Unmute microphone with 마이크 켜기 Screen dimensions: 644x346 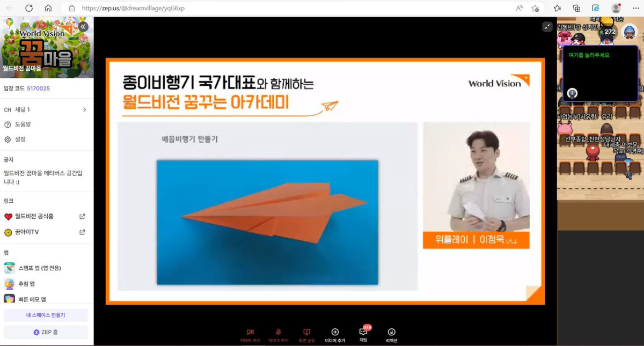(279, 335)
